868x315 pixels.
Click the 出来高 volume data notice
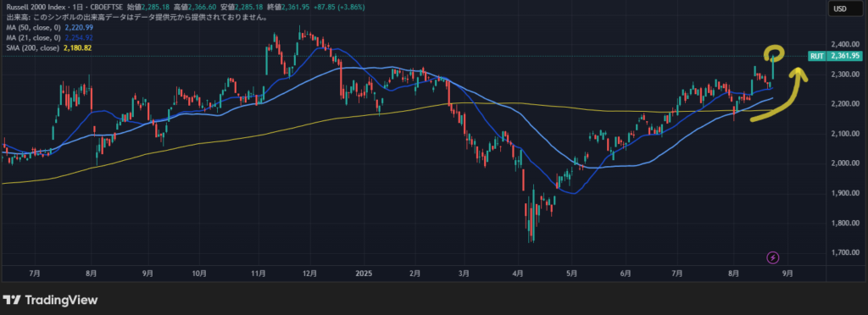click(136, 18)
